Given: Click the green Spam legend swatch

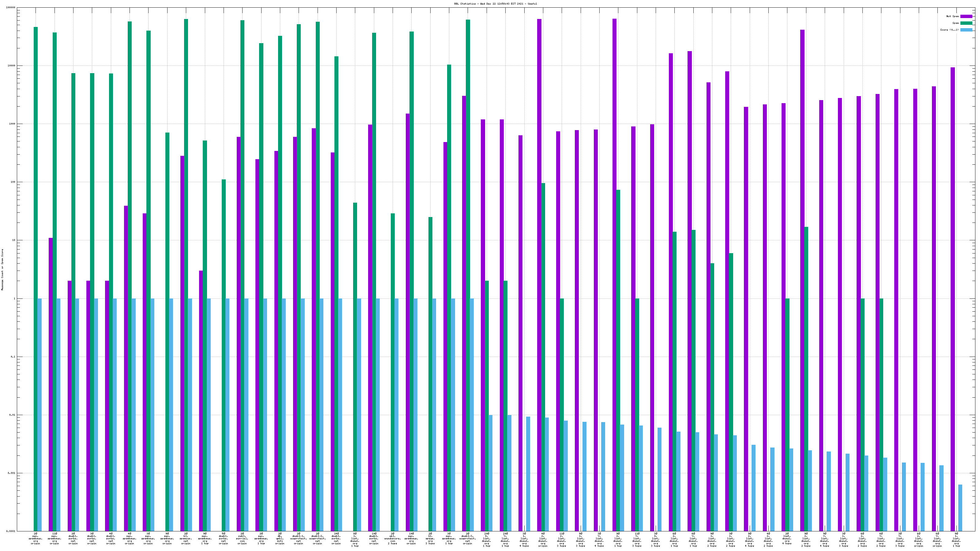Looking at the screenshot, I should coord(966,23).
